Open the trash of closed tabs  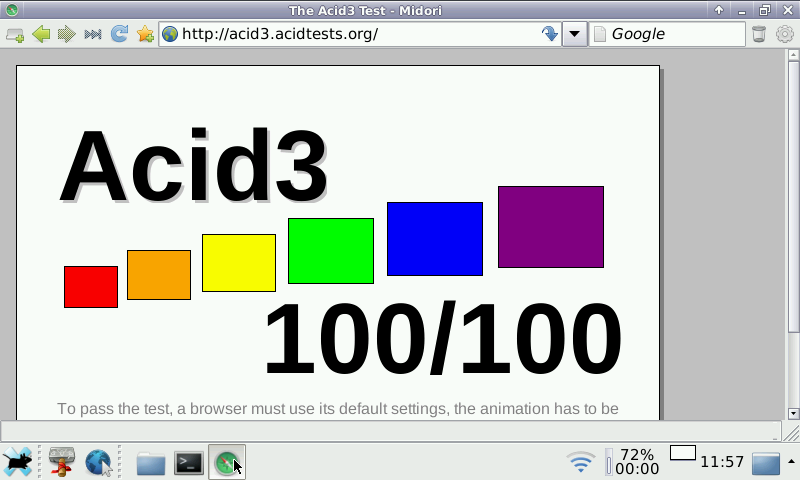click(x=759, y=34)
